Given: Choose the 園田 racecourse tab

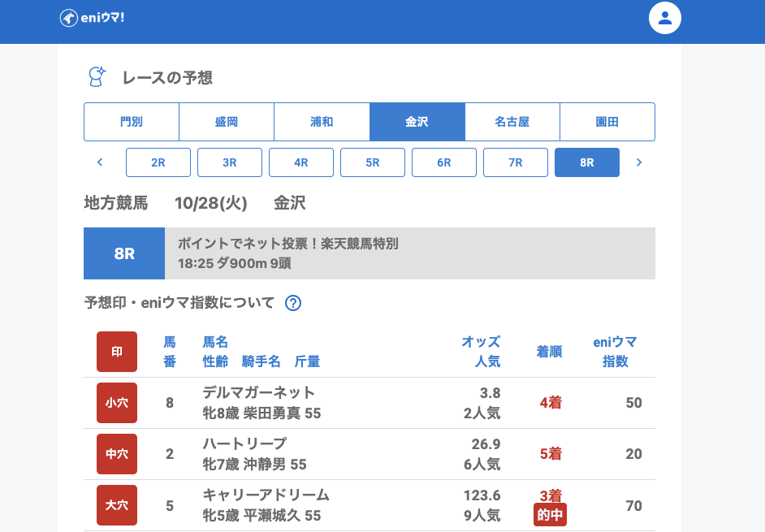Looking at the screenshot, I should point(607,122).
